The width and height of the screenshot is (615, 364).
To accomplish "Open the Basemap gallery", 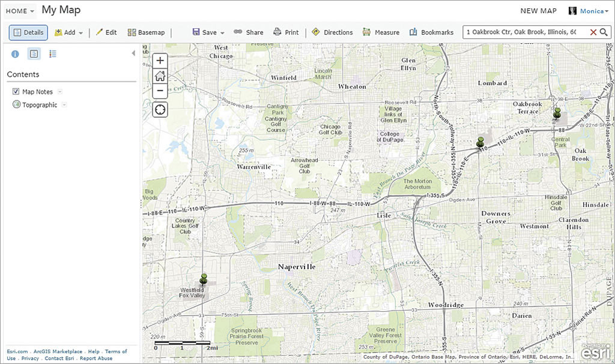I will point(146,32).
